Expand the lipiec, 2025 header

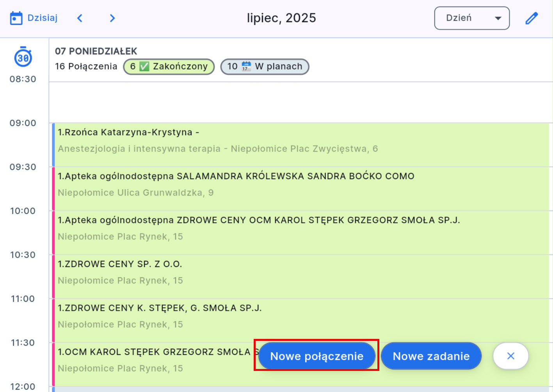click(281, 18)
